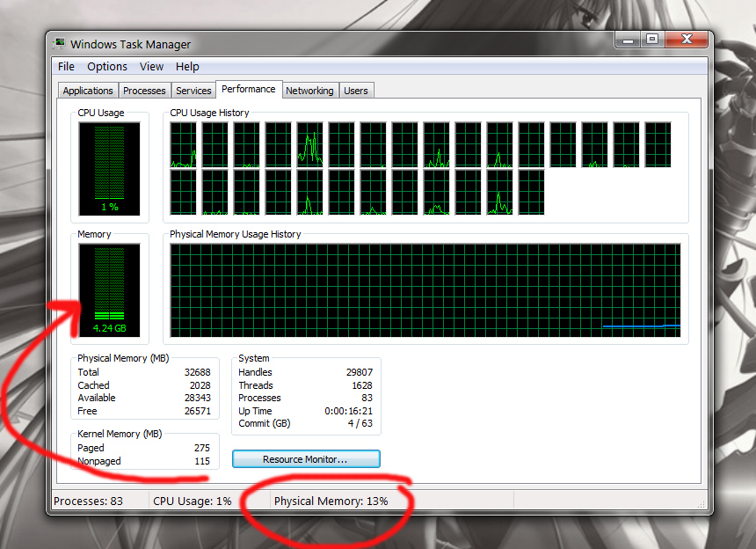756x549 pixels.
Task: Open the View menu
Action: tap(151, 67)
